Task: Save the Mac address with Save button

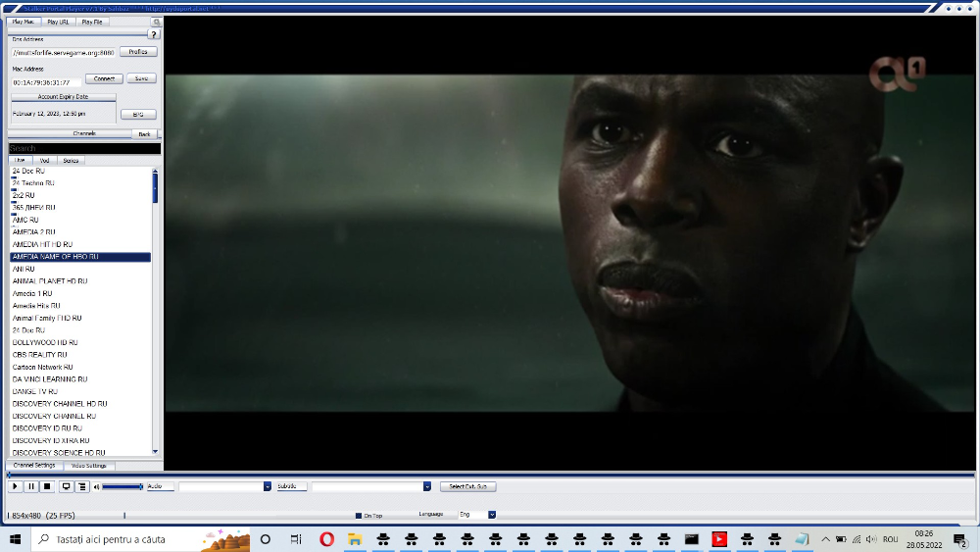Action: pos(141,78)
